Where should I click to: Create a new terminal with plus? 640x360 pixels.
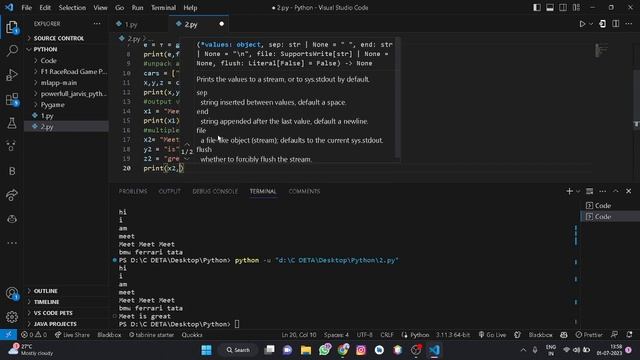pos(569,191)
